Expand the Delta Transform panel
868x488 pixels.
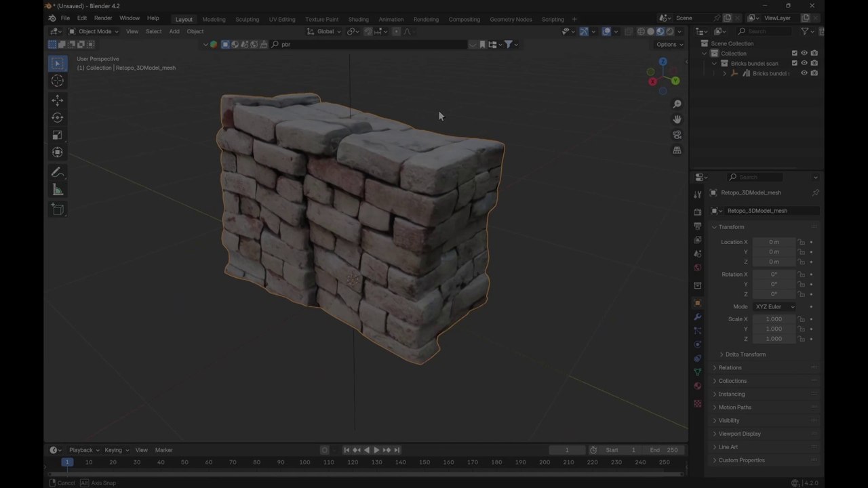coord(745,354)
